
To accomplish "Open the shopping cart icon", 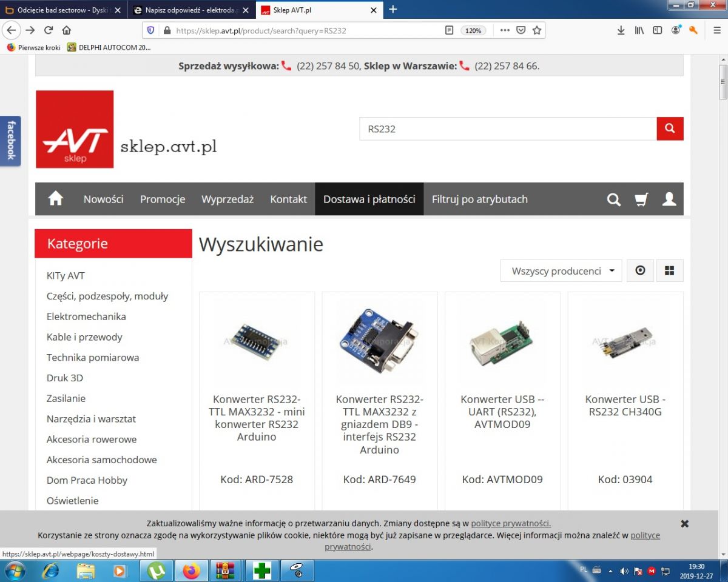I will (x=641, y=199).
